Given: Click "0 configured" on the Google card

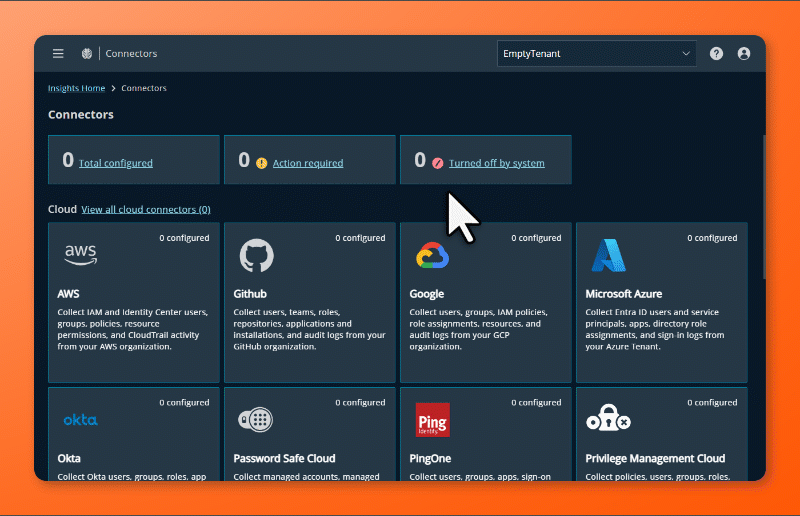Looking at the screenshot, I should 536,238.
